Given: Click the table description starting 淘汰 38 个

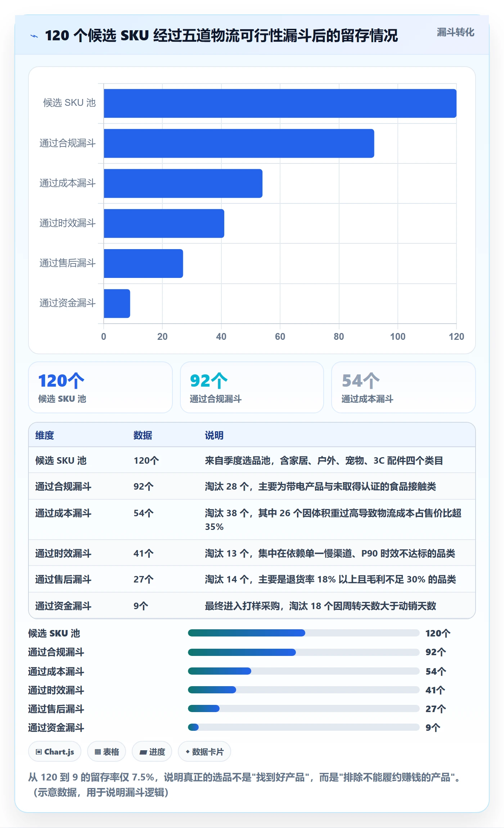Looking at the screenshot, I should (x=333, y=520).
